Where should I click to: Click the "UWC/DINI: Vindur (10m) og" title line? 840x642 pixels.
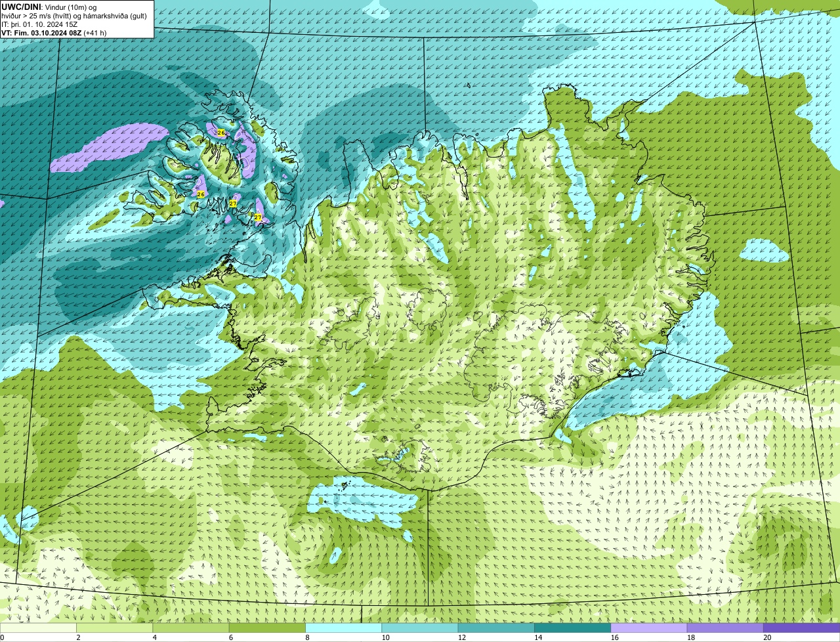[49, 7]
